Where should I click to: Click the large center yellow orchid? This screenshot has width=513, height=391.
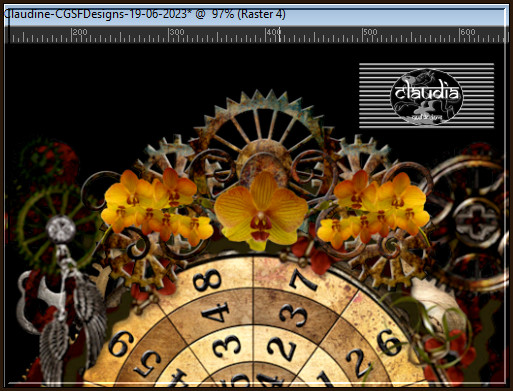(x=261, y=211)
